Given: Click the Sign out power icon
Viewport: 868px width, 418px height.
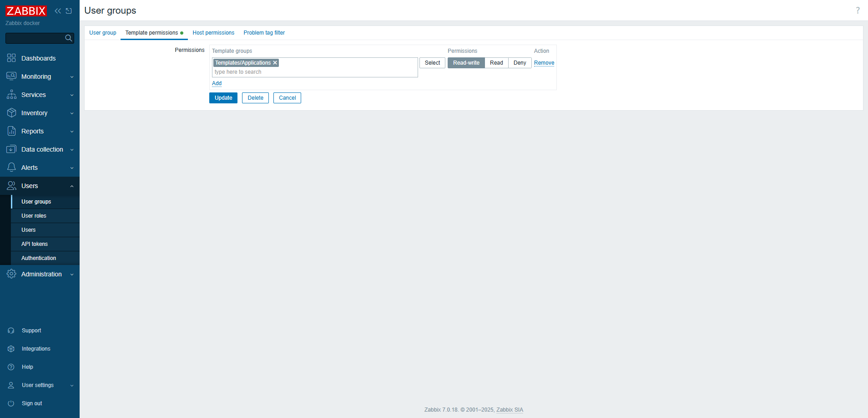Looking at the screenshot, I should click(x=11, y=403).
